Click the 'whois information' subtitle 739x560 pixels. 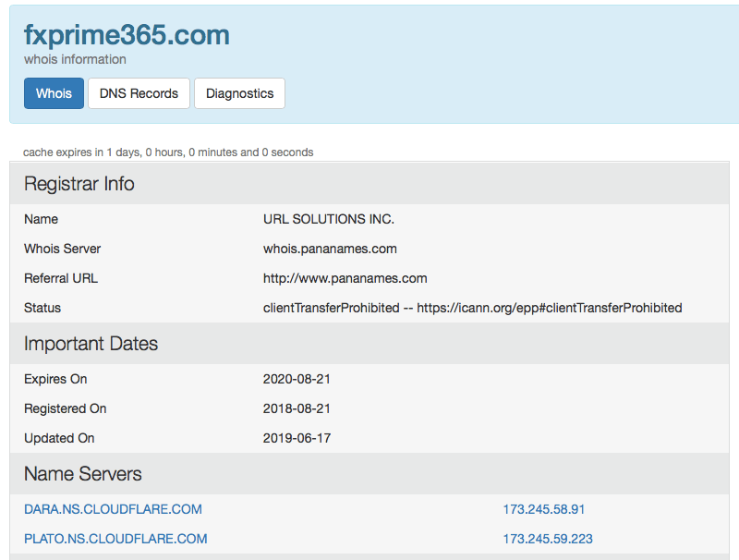point(75,59)
